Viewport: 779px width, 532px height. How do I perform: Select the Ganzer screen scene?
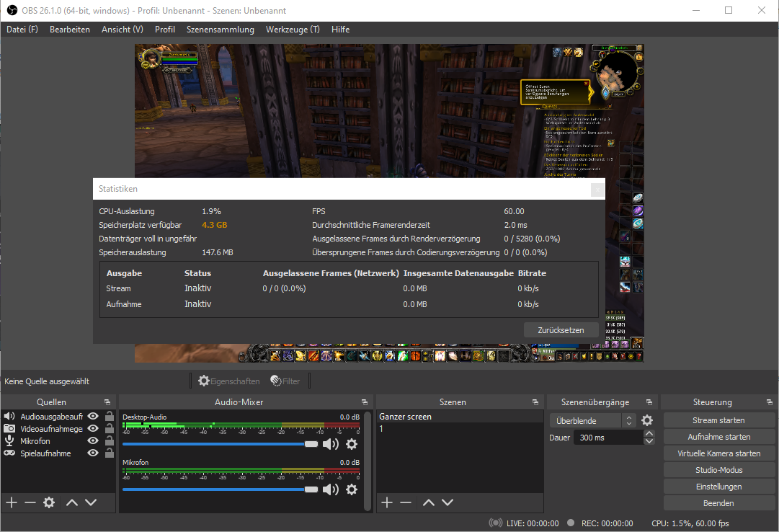pyautogui.click(x=460, y=417)
